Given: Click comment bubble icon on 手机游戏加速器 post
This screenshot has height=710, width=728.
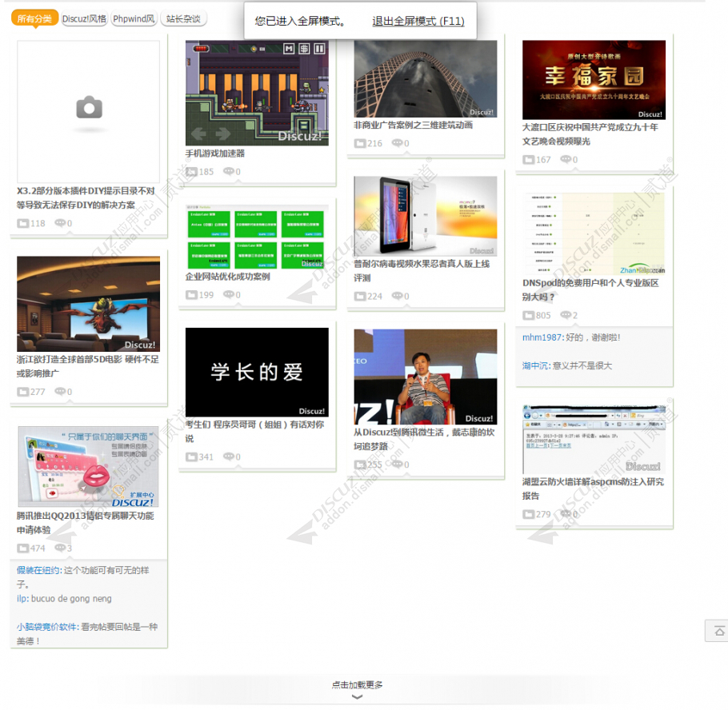Looking at the screenshot, I should click(x=229, y=171).
